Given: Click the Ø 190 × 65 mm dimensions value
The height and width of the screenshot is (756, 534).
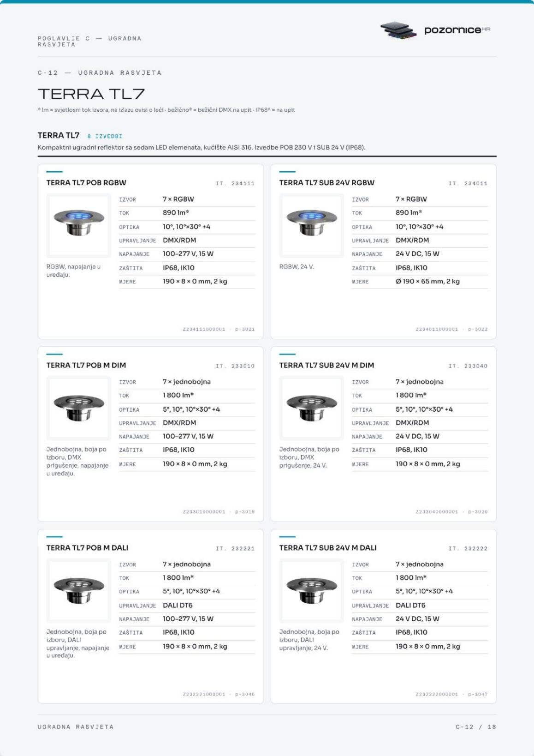Looking at the screenshot, I should point(427,281).
